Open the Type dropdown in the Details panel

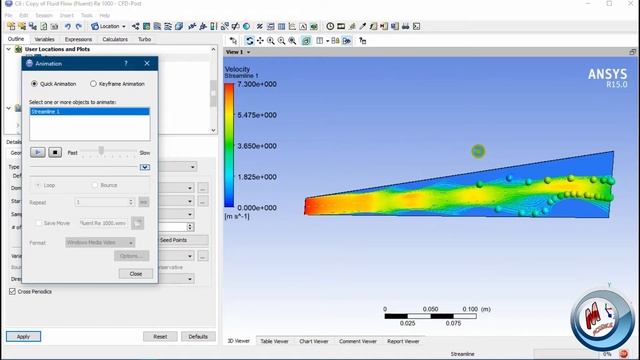(193, 167)
